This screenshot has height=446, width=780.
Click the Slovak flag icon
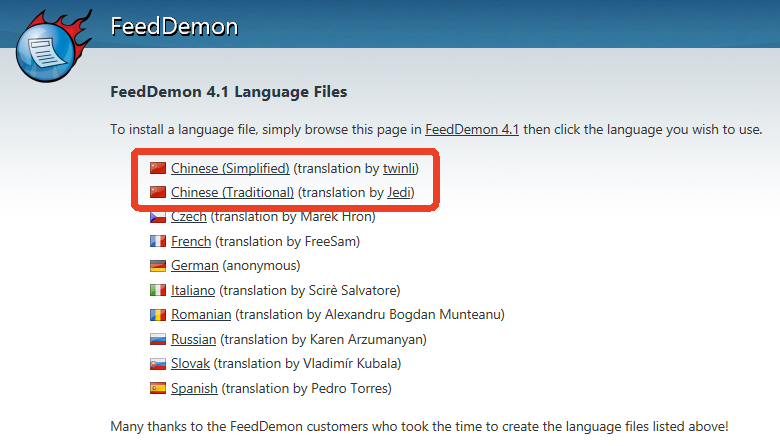(157, 364)
